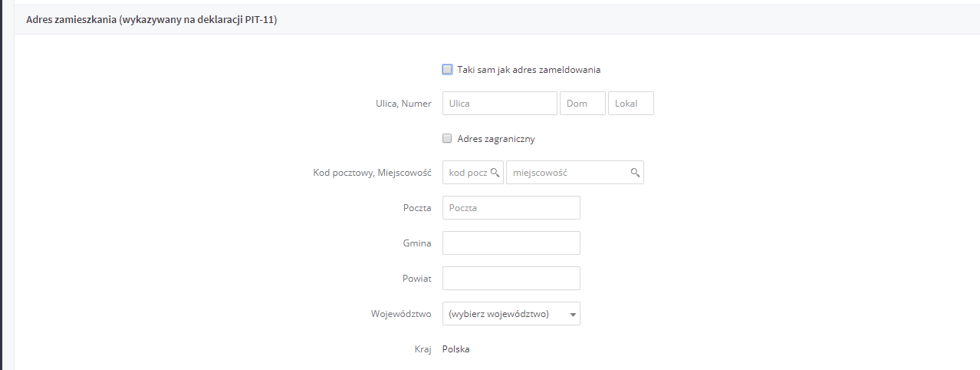Screen dimensions: 980x370
Task: Click the "Kod pocztowy, Miejscowość" label
Action: [373, 173]
